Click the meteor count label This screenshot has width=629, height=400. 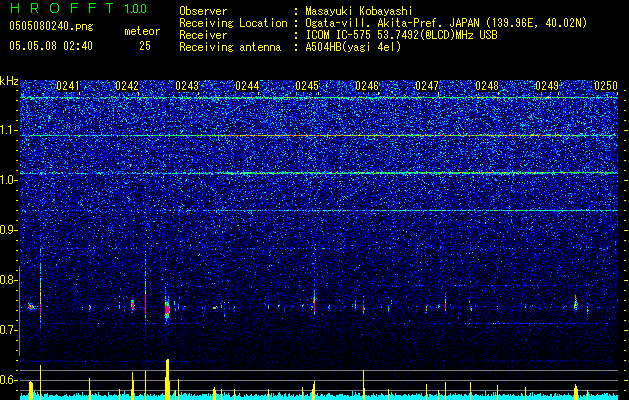click(142, 31)
